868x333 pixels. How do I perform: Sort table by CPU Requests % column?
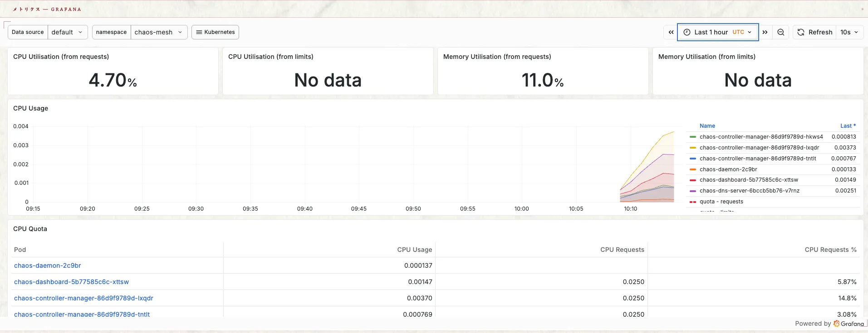[830, 250]
